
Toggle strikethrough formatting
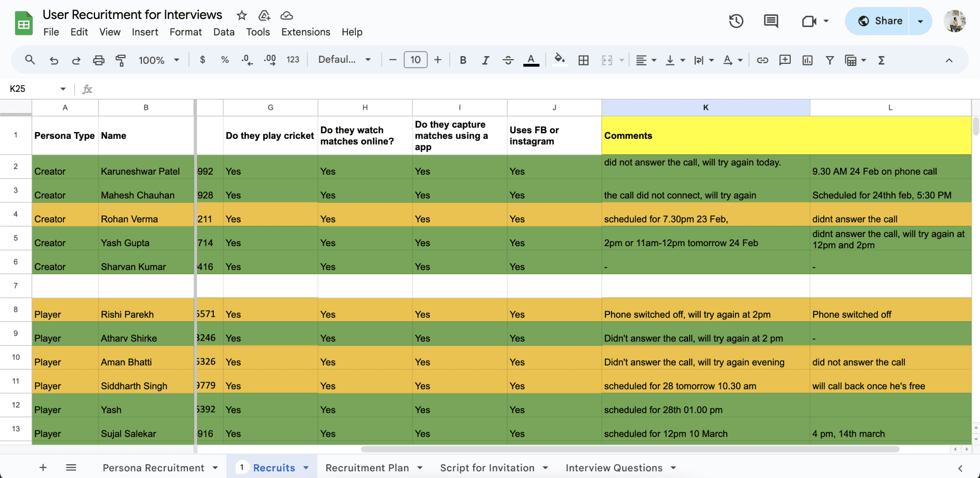point(508,60)
